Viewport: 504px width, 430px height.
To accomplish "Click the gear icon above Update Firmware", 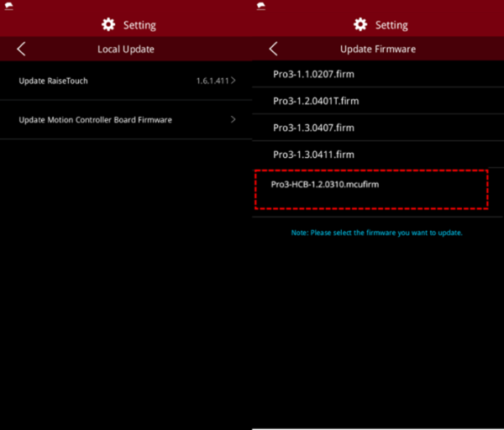I will (x=360, y=24).
